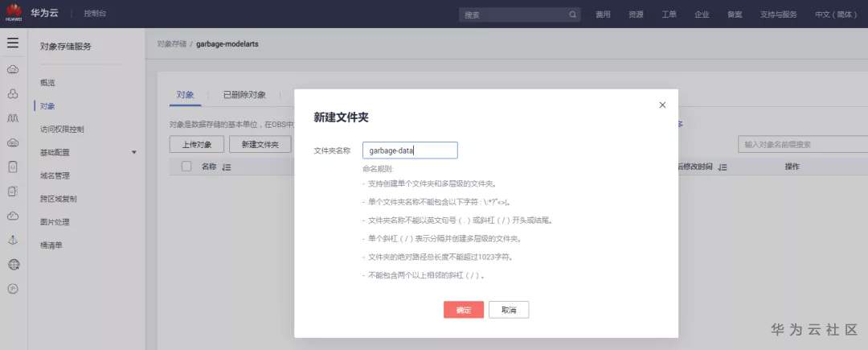Open the 资源 menu in the top bar
The width and height of the screenshot is (868, 350).
click(636, 15)
